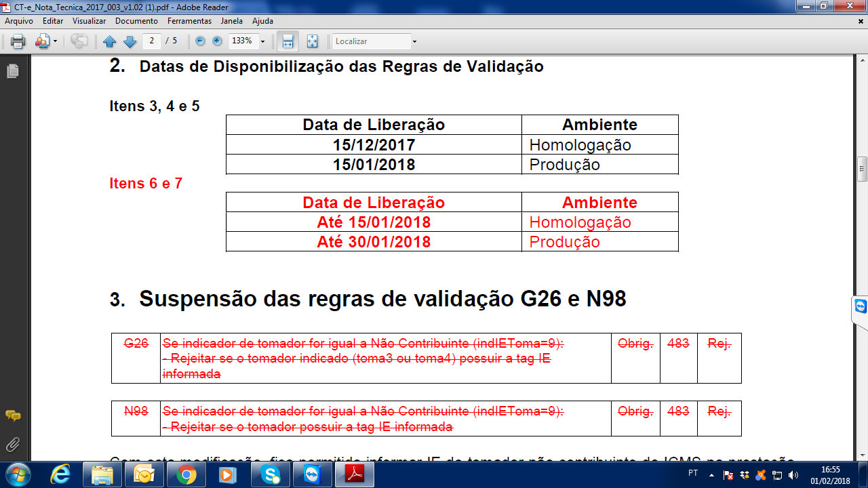Screen dimensions: 868x488
Task: Open the Windows Start menu
Action: (18, 474)
